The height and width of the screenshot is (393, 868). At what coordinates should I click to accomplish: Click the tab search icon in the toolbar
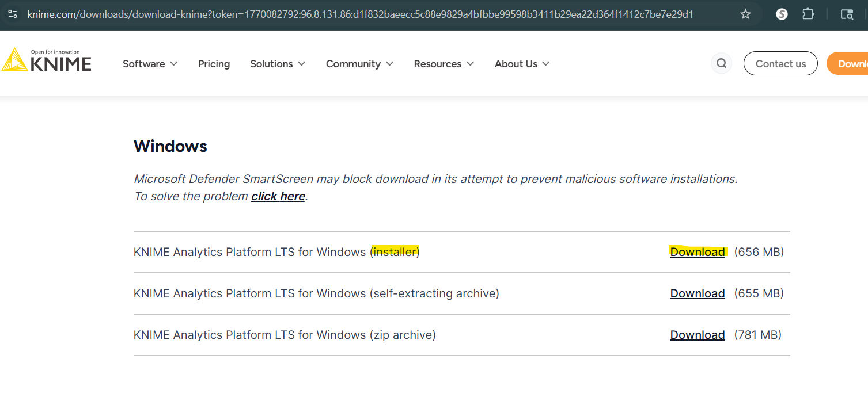point(846,14)
